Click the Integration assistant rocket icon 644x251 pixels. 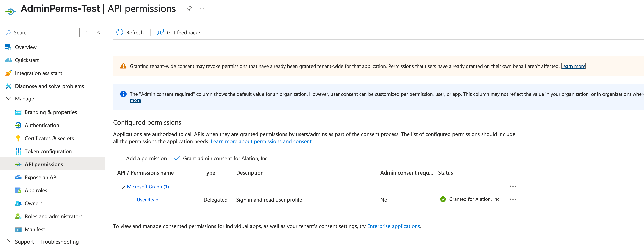pyautogui.click(x=8, y=73)
